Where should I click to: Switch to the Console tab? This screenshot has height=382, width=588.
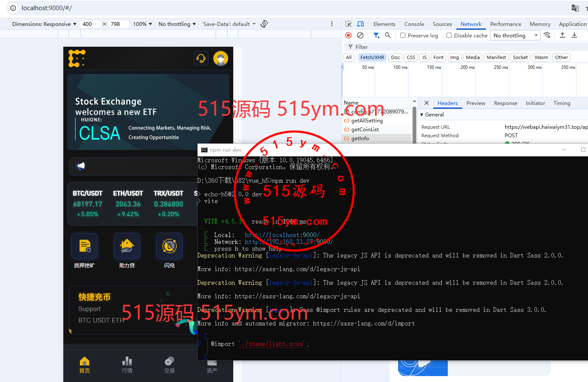[x=414, y=24]
